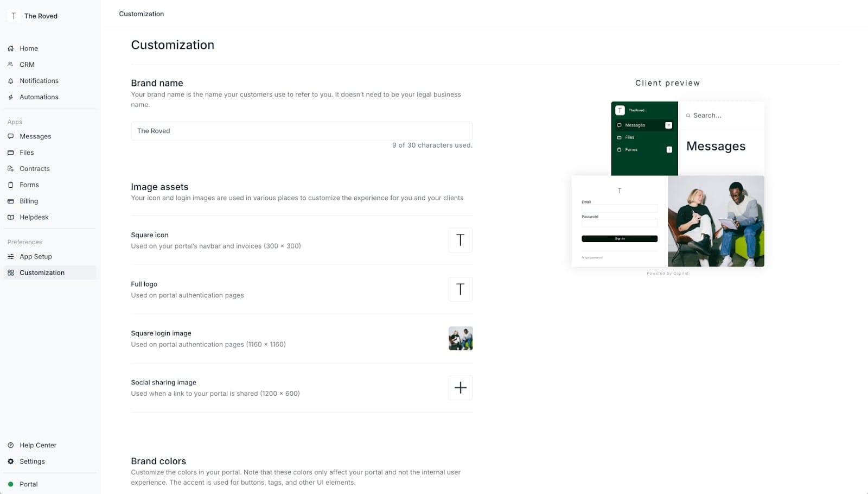Edit the brand name input field
The width and height of the screenshot is (868, 494).
pyautogui.click(x=302, y=131)
